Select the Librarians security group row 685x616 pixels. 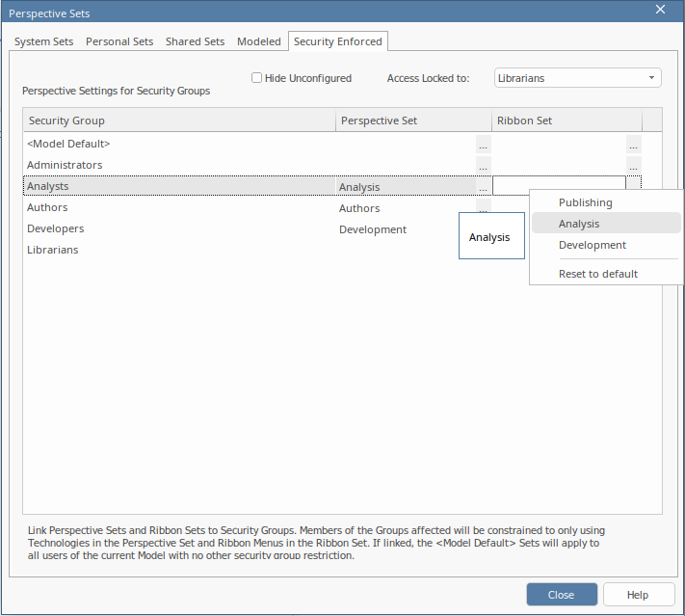pos(53,250)
